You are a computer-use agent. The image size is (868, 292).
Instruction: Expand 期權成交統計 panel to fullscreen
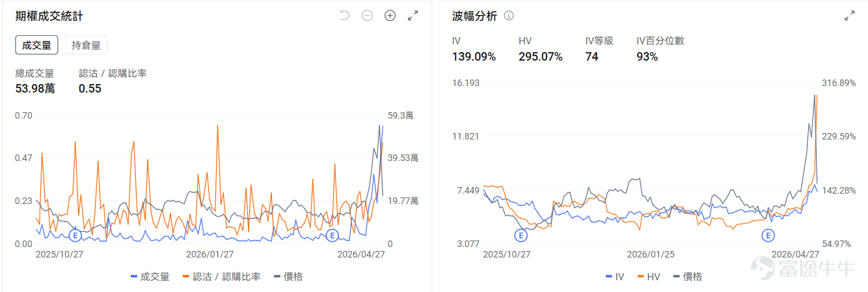pyautogui.click(x=413, y=16)
